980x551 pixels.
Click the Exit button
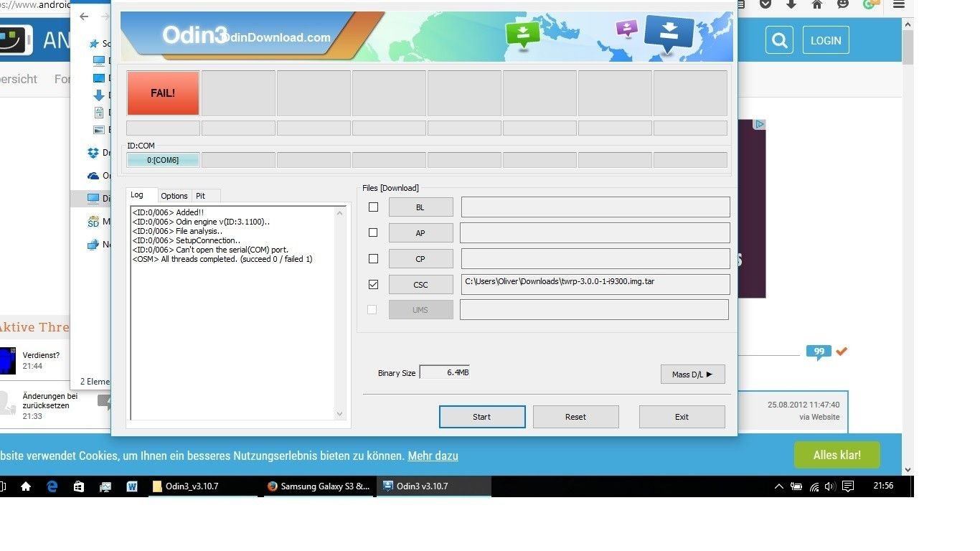(682, 417)
